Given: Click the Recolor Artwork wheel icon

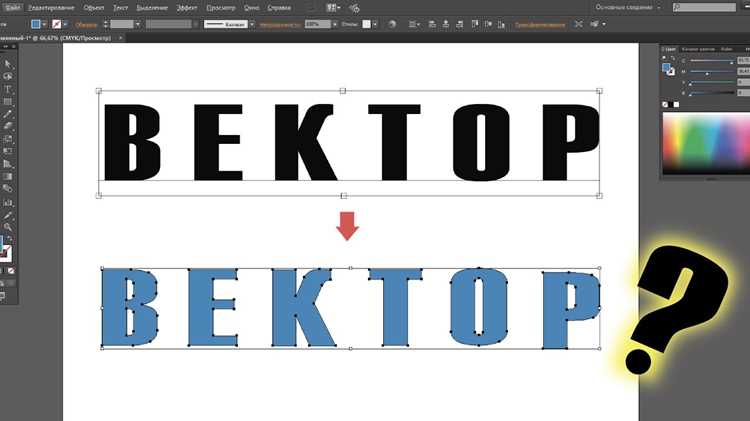Looking at the screenshot, I should (x=392, y=24).
